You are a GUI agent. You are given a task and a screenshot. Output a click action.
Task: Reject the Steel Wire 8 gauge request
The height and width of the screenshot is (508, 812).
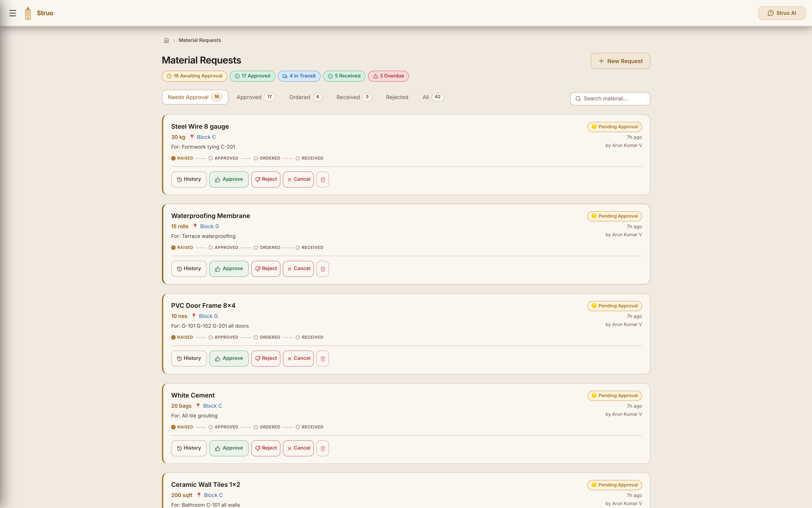coord(266,179)
